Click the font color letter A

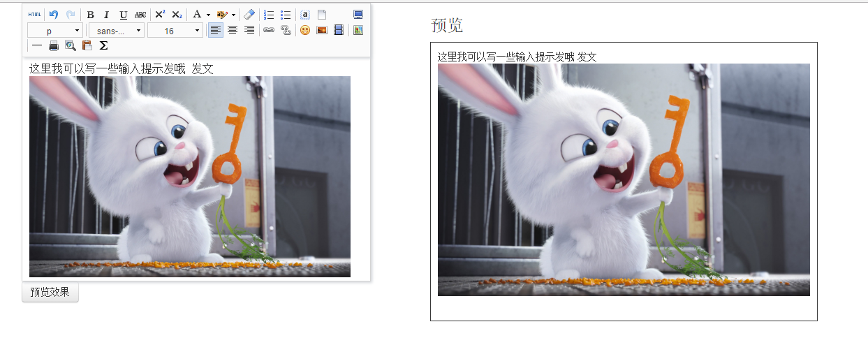point(197,15)
